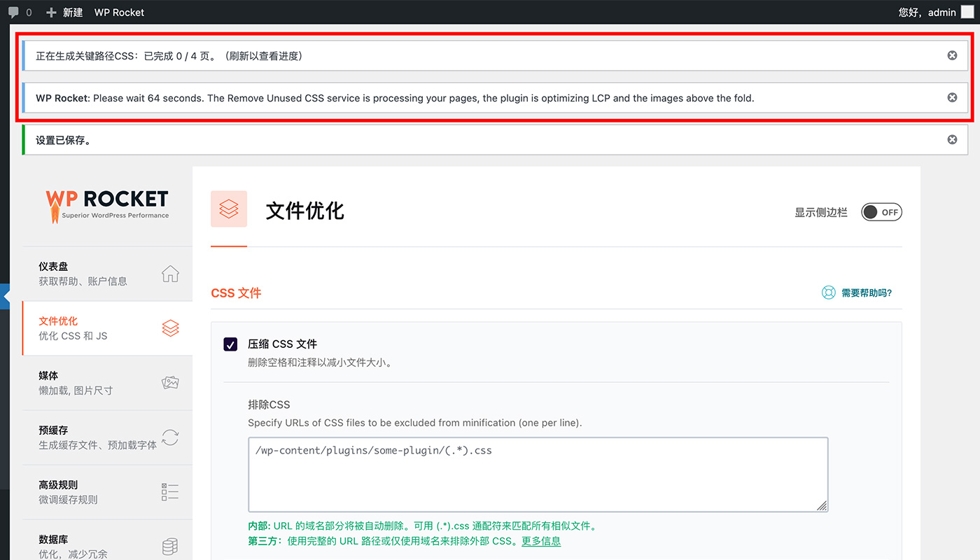Viewport: 980px width, 560px height.
Task: Click the lifebuoy help icon
Action: click(829, 293)
